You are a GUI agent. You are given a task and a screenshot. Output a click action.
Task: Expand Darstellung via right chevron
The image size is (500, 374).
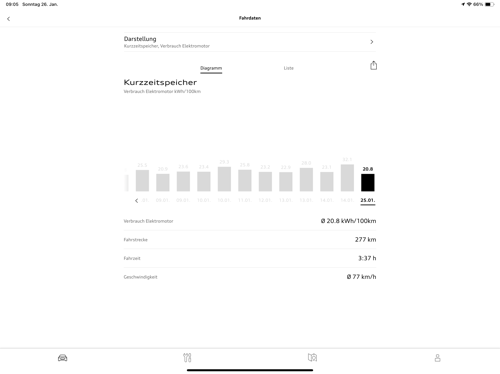pyautogui.click(x=372, y=42)
